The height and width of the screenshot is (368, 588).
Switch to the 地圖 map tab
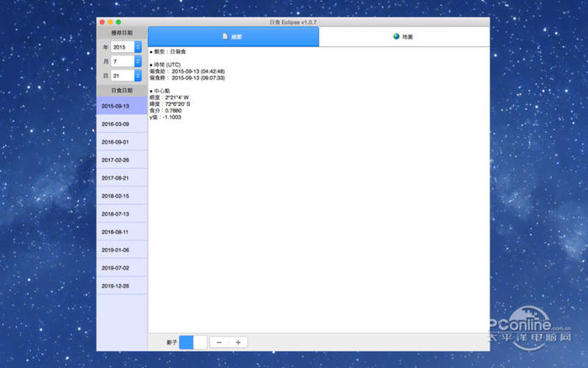(x=404, y=37)
